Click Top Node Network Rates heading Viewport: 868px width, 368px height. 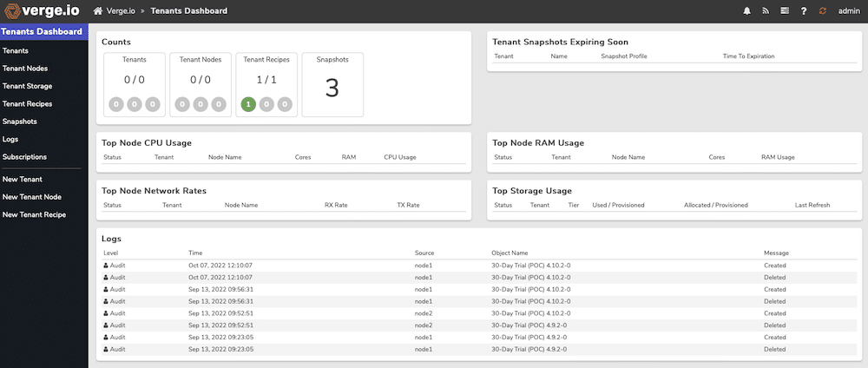tap(154, 191)
